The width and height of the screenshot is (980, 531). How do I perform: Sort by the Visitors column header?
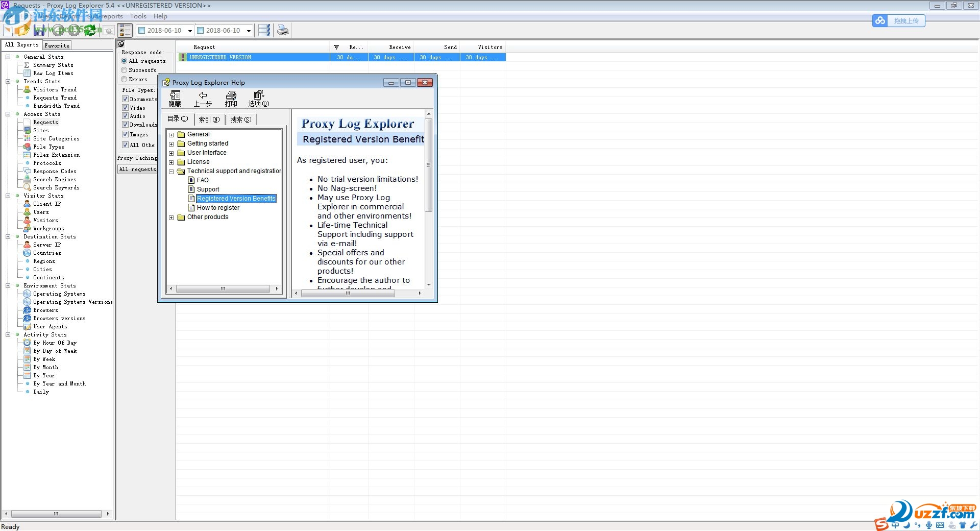(483, 47)
